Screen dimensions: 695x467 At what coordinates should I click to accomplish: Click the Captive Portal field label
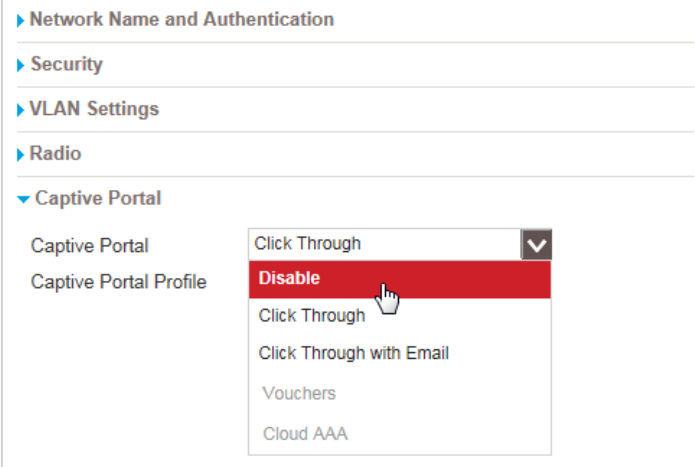pyautogui.click(x=88, y=246)
